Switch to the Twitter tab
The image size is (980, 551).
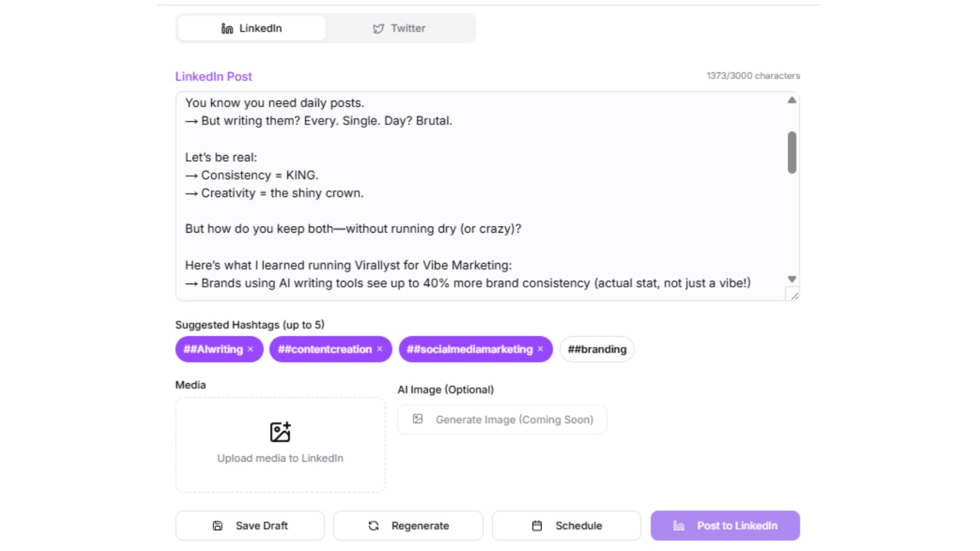point(399,28)
